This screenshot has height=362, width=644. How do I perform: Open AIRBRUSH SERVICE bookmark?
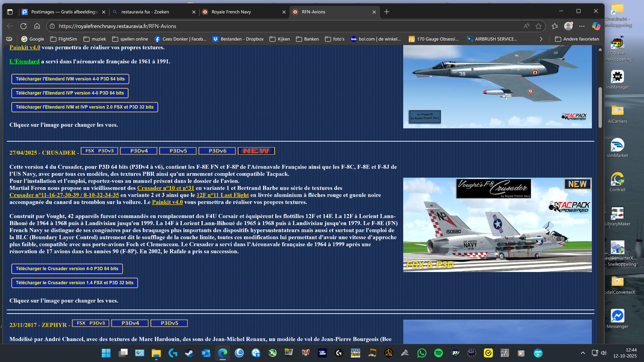pos(492,39)
